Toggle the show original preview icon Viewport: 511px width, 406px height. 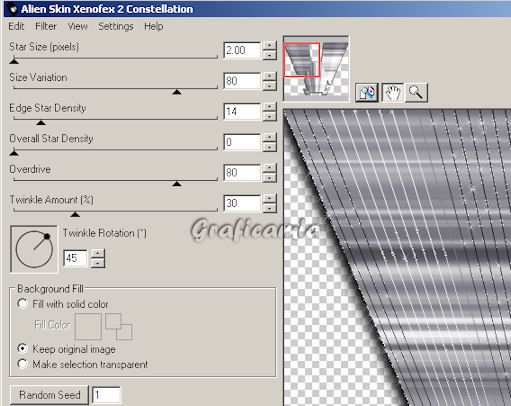pyautogui.click(x=367, y=92)
